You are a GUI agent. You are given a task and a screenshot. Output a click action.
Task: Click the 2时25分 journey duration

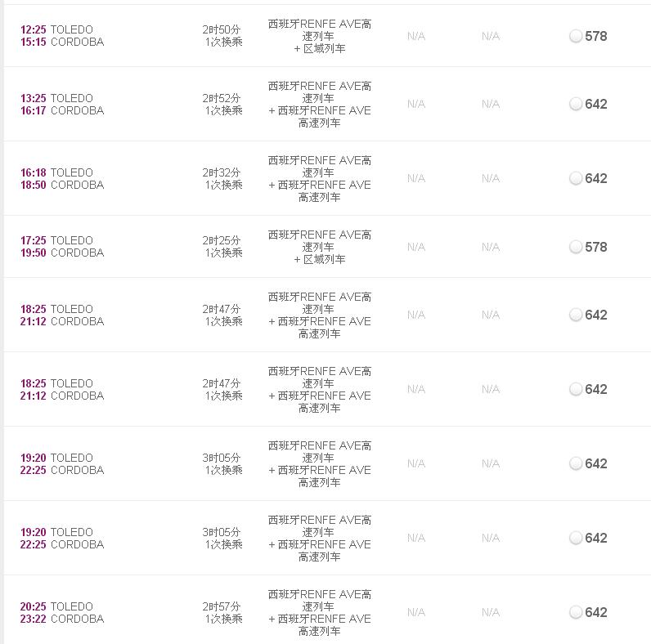(222, 240)
